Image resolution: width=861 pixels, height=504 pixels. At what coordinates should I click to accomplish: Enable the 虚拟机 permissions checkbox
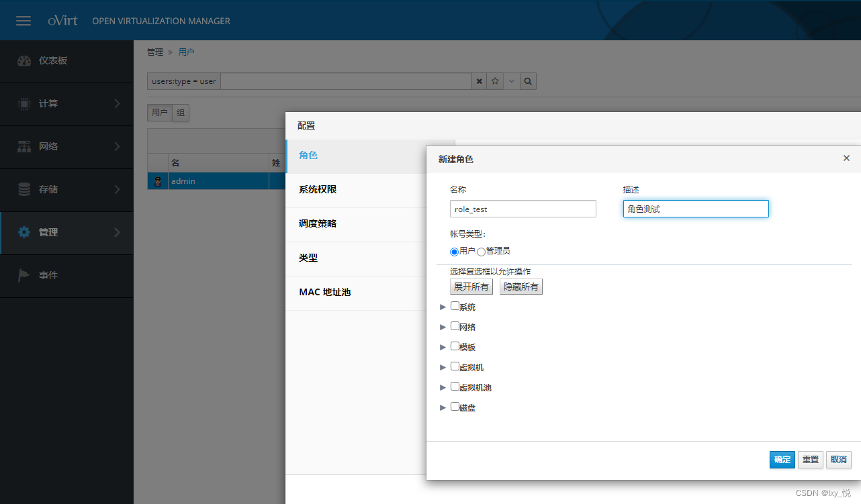454,366
